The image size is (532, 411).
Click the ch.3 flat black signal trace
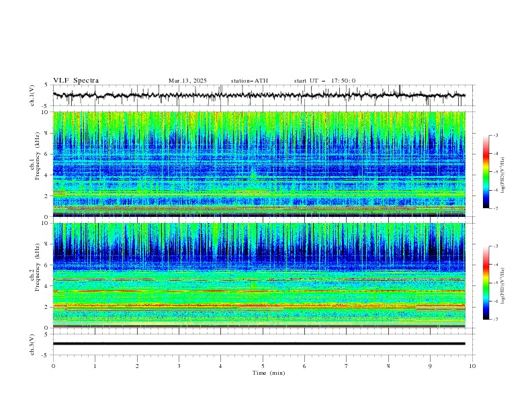(259, 344)
